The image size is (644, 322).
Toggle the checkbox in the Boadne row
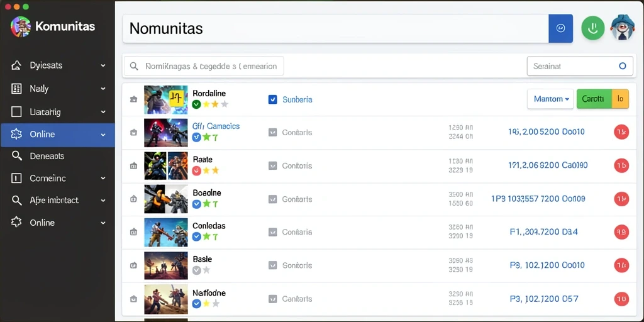[x=272, y=199]
